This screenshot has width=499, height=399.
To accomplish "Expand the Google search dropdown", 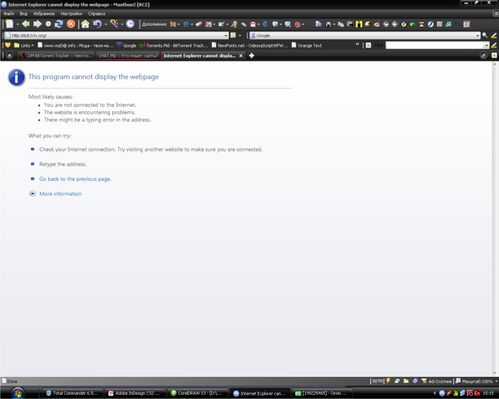I will click(x=478, y=35).
